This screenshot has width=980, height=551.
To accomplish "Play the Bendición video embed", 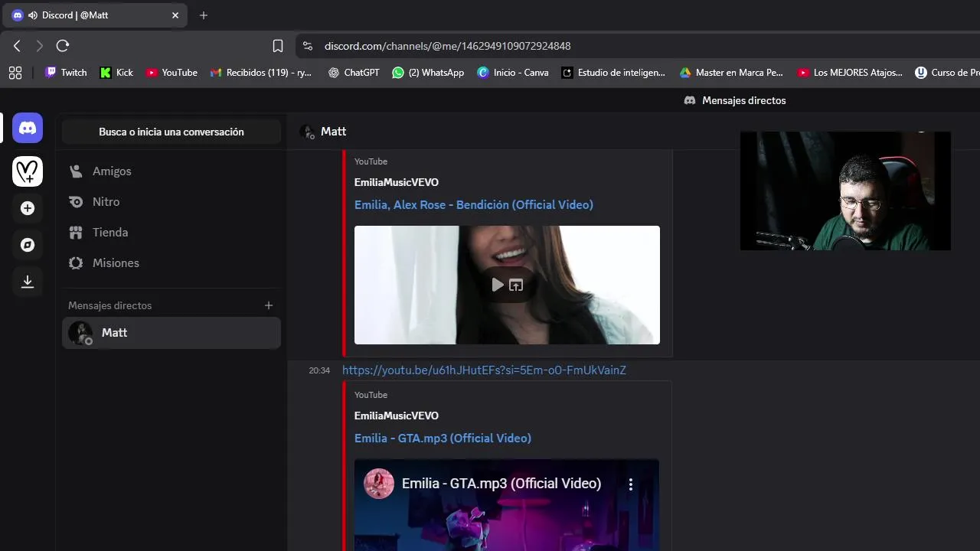I will click(x=498, y=285).
